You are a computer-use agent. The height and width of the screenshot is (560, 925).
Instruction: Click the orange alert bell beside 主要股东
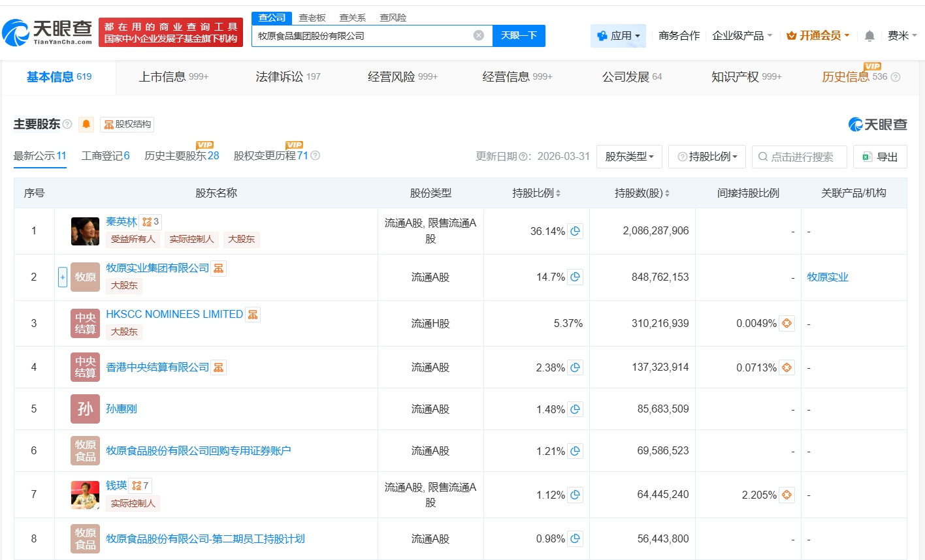86,124
